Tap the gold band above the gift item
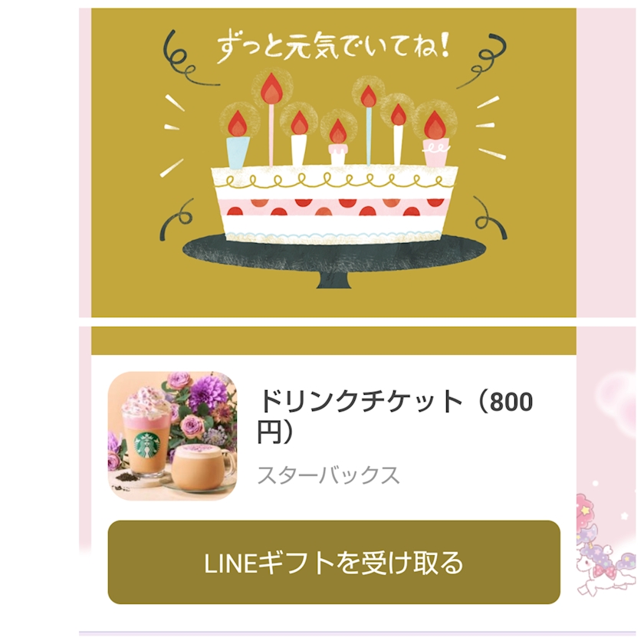The image size is (644, 644). click(334, 340)
